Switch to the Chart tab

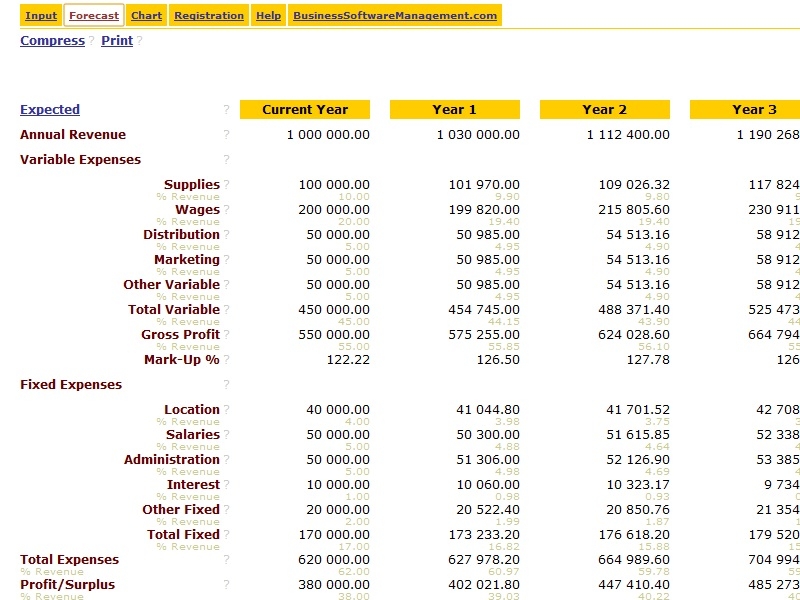[x=146, y=15]
